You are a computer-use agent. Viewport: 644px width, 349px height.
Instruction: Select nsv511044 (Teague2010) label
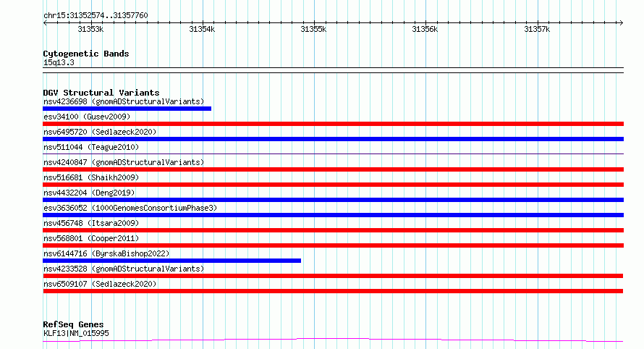point(91,147)
